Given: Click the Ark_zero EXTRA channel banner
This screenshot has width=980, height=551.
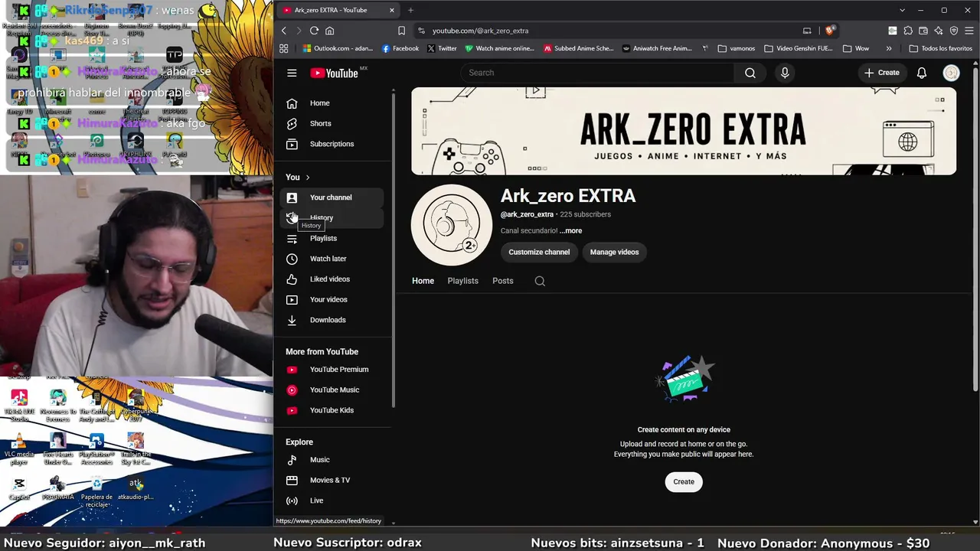Looking at the screenshot, I should (x=684, y=131).
